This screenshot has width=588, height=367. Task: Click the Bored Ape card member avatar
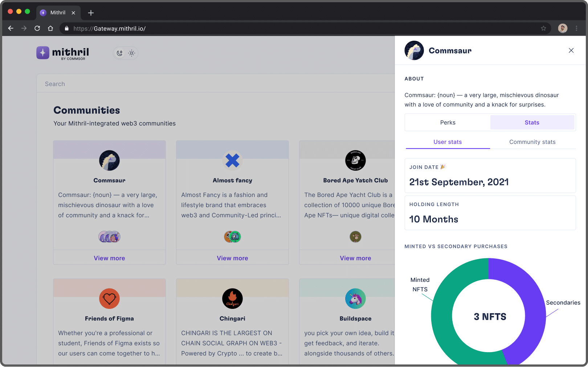click(355, 237)
